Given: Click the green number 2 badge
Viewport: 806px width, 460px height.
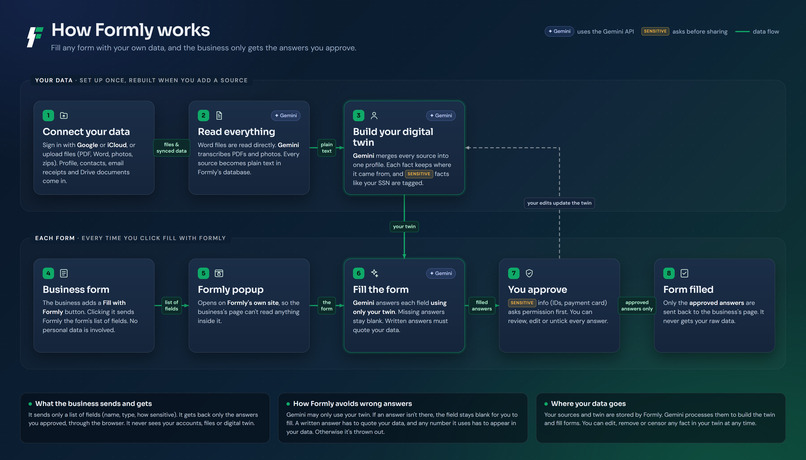Looking at the screenshot, I should click(204, 116).
